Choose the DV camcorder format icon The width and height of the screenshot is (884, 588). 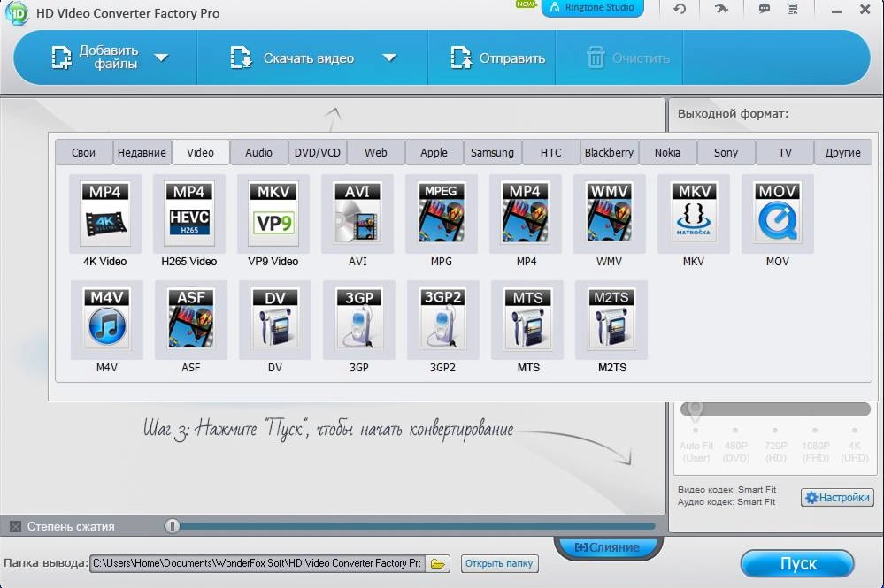(x=274, y=320)
